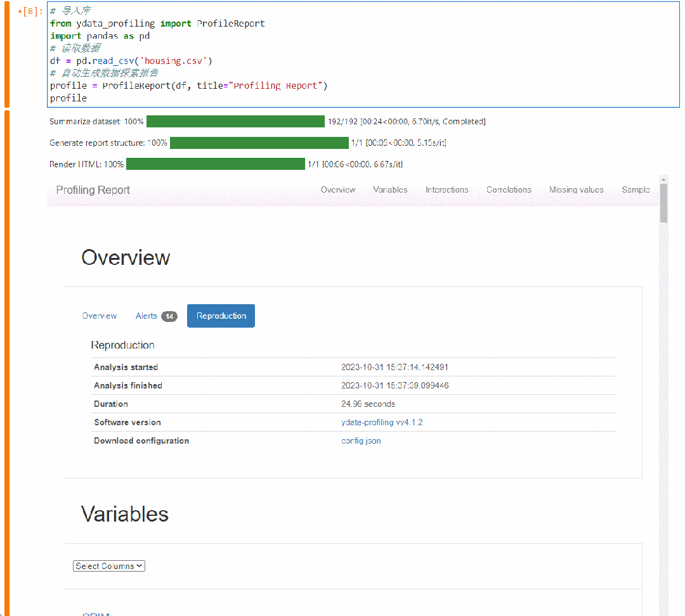Click the 24.96 seconds duration value

[368, 404]
